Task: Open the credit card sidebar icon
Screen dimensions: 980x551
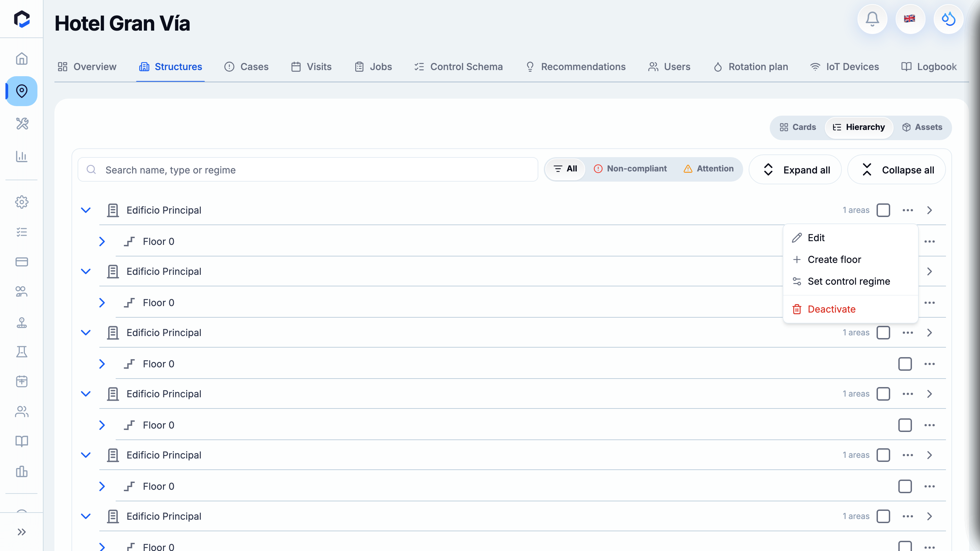Action: coord(22,262)
